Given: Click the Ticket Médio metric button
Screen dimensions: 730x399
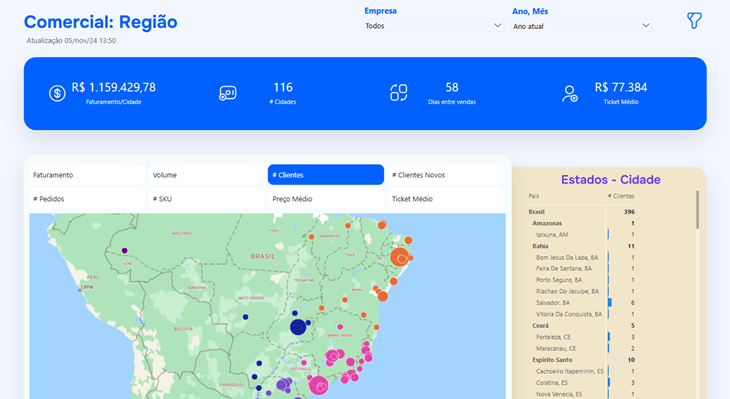Looking at the screenshot, I should [x=446, y=199].
